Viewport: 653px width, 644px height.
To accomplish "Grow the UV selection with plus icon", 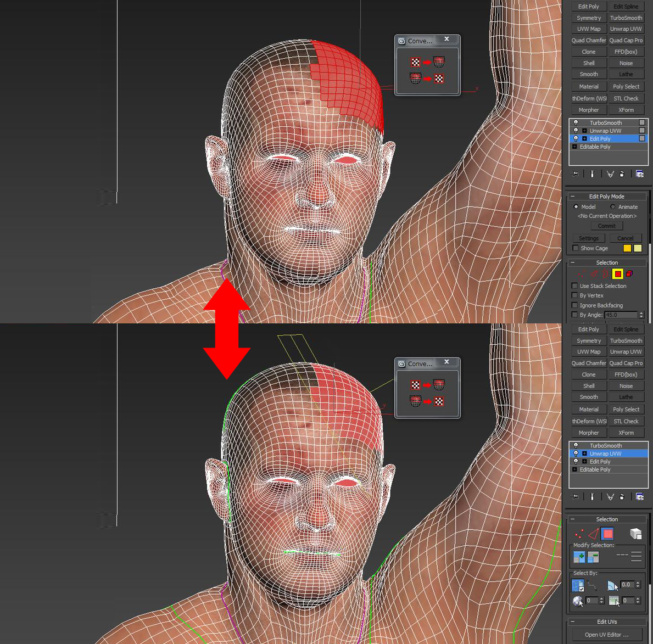I will (579, 557).
